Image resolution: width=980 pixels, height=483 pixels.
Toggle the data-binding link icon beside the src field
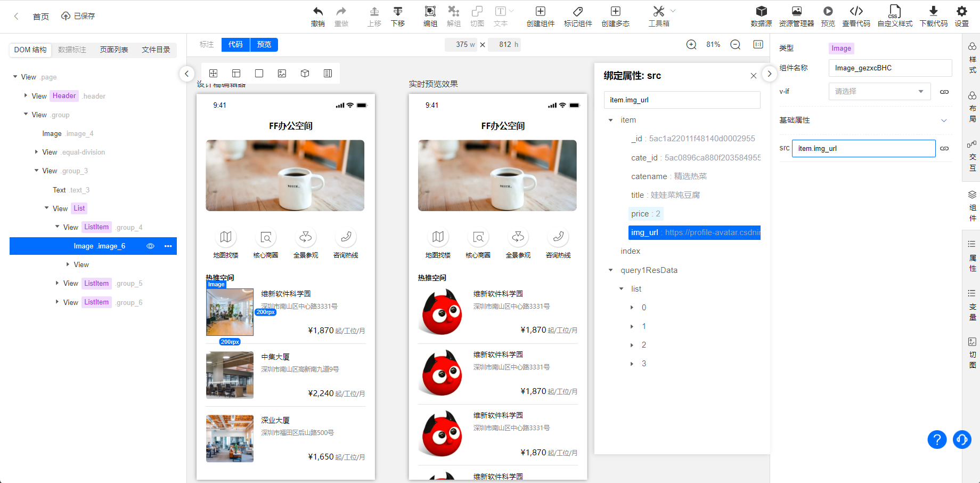(944, 148)
